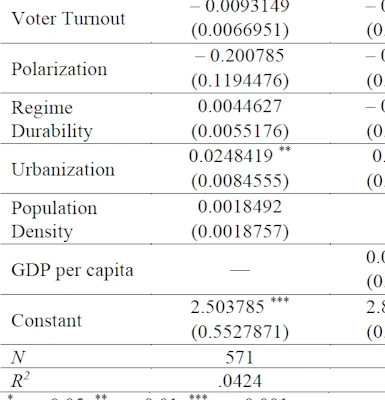Click the R² value .0424
This screenshot has width=385, height=400.
(240, 381)
